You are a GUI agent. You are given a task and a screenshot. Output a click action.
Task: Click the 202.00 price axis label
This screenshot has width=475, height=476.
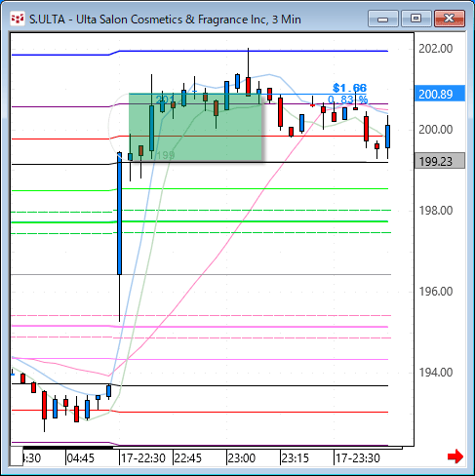pyautogui.click(x=435, y=49)
